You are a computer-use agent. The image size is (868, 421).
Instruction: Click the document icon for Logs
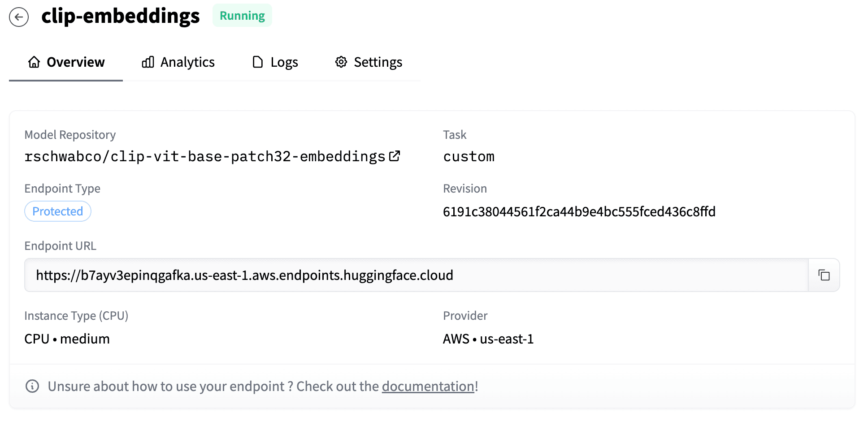point(258,62)
